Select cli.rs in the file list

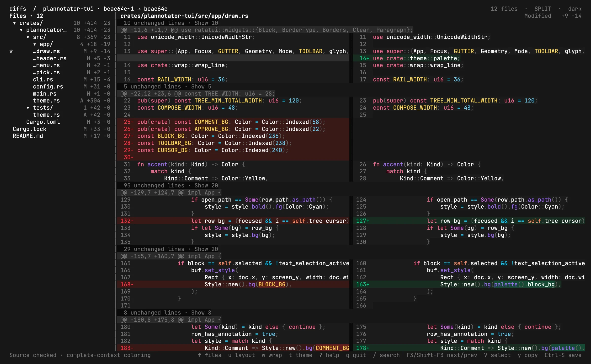coord(43,80)
